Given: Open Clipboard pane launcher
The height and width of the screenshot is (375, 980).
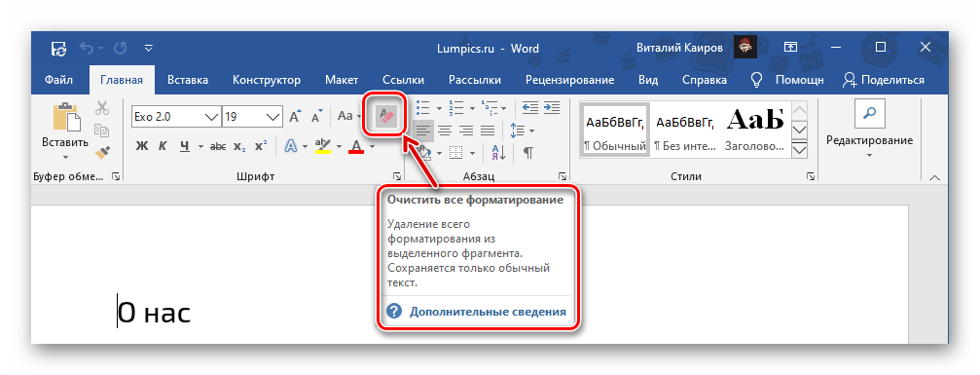Looking at the screenshot, I should (x=116, y=177).
